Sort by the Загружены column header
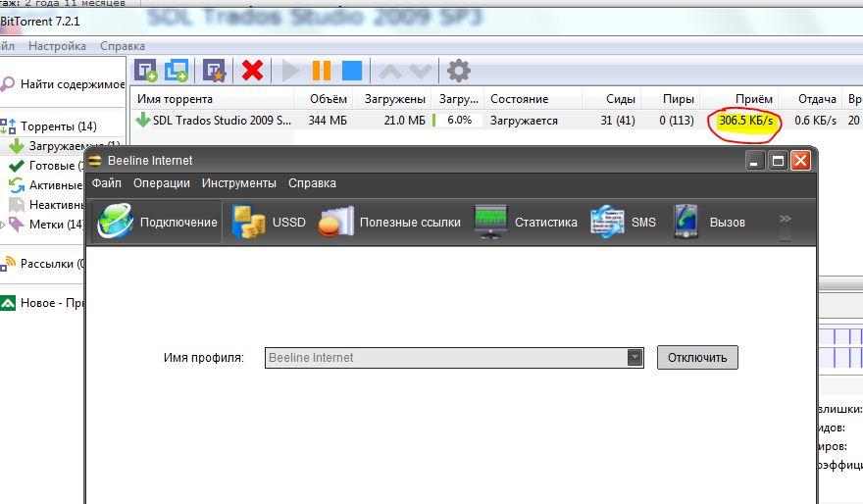 394,99
